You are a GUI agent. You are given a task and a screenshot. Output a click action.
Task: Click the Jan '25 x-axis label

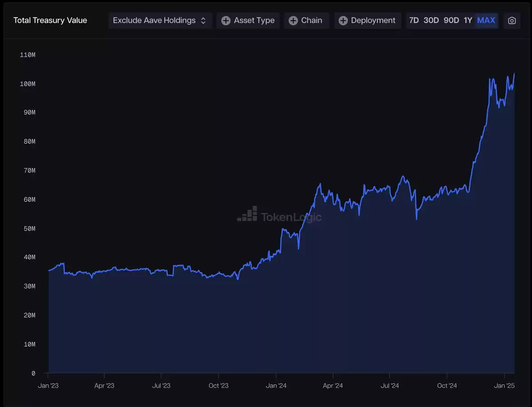tap(505, 386)
